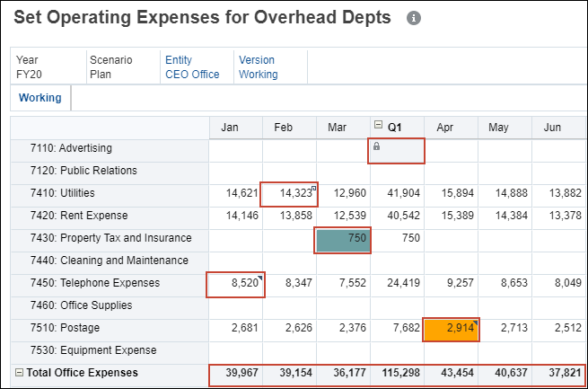
Task: Click the Utilities February cell 14,323
Action: tap(289, 193)
